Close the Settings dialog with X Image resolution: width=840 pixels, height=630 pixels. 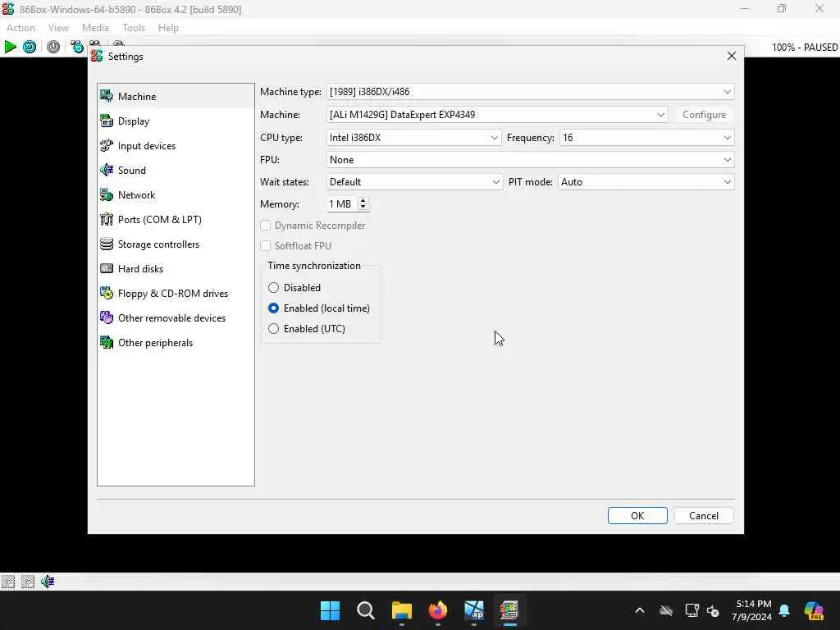click(731, 56)
